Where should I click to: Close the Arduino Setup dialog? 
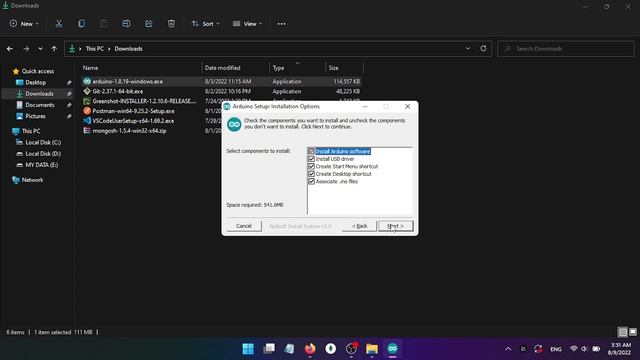407,107
